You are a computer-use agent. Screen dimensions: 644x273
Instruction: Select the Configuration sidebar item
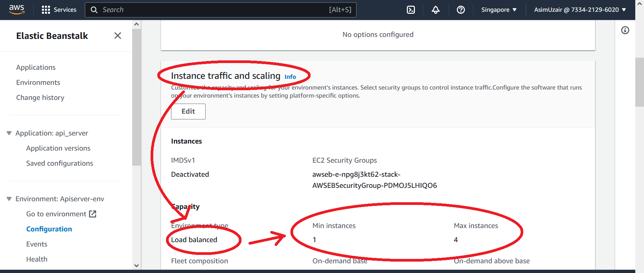point(49,229)
